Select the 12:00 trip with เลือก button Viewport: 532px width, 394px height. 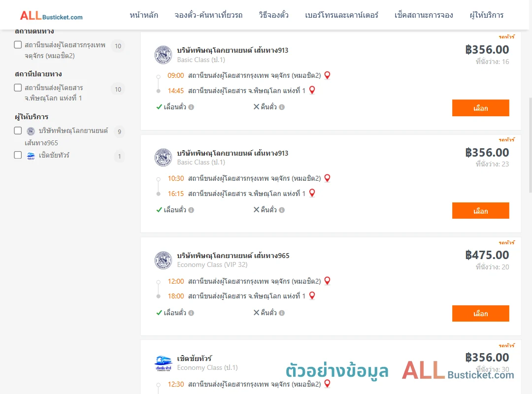[x=480, y=314]
